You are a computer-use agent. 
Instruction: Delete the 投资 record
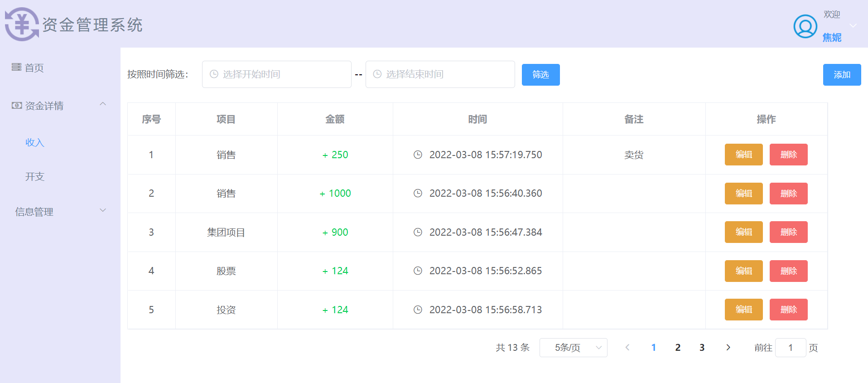pyautogui.click(x=788, y=310)
